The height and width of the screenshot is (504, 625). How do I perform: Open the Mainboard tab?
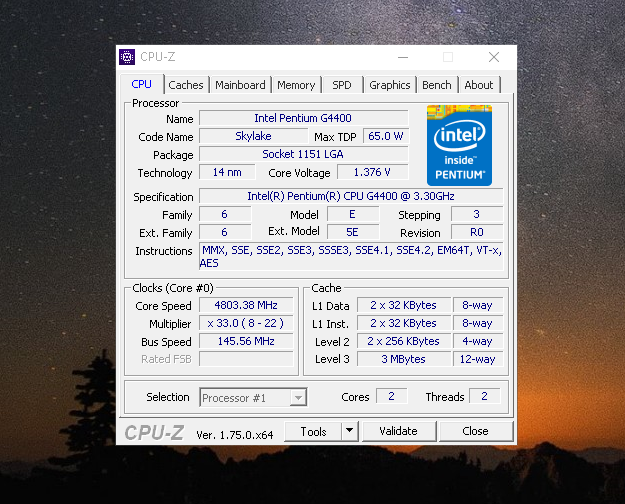click(x=240, y=85)
